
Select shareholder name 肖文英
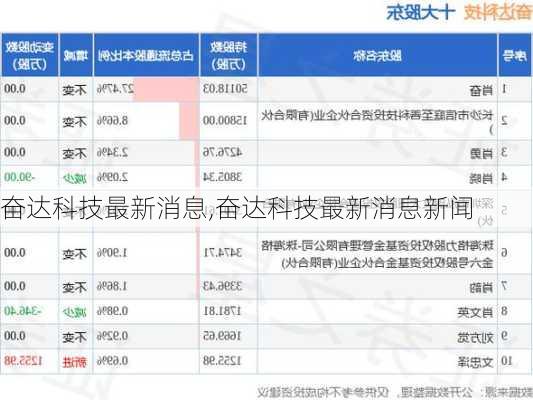point(475,312)
